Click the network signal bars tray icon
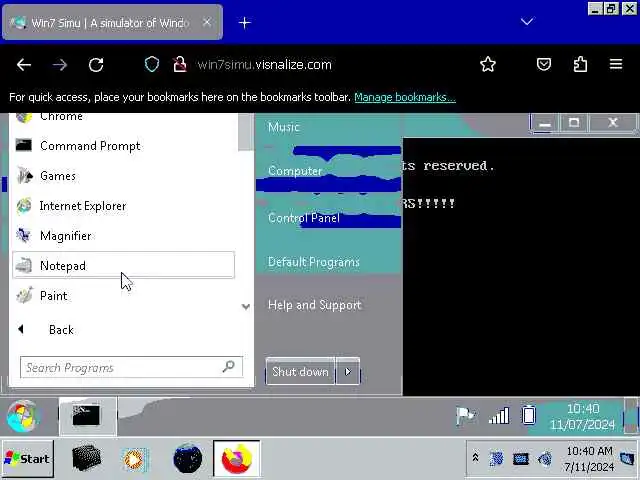 (x=499, y=416)
